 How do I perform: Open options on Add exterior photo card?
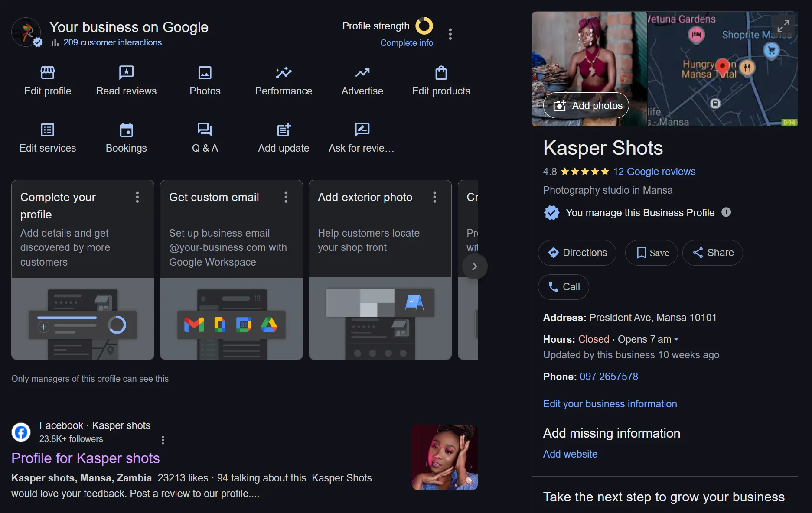point(435,197)
